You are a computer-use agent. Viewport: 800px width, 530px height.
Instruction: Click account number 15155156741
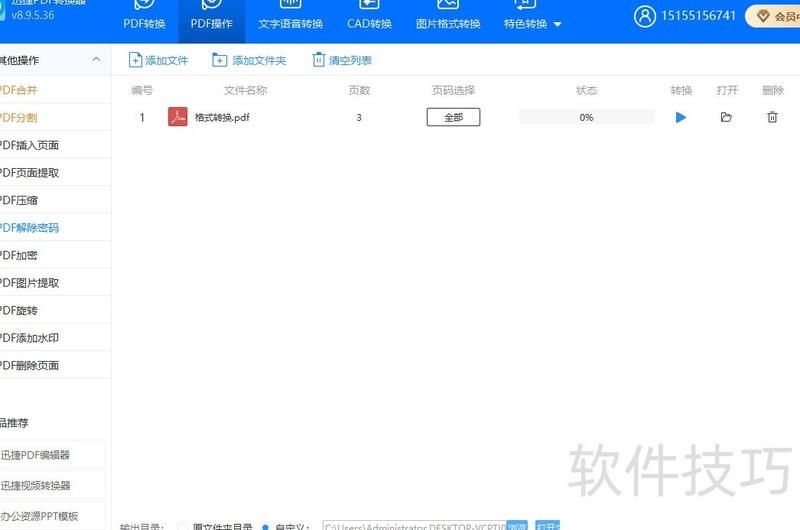698,16
